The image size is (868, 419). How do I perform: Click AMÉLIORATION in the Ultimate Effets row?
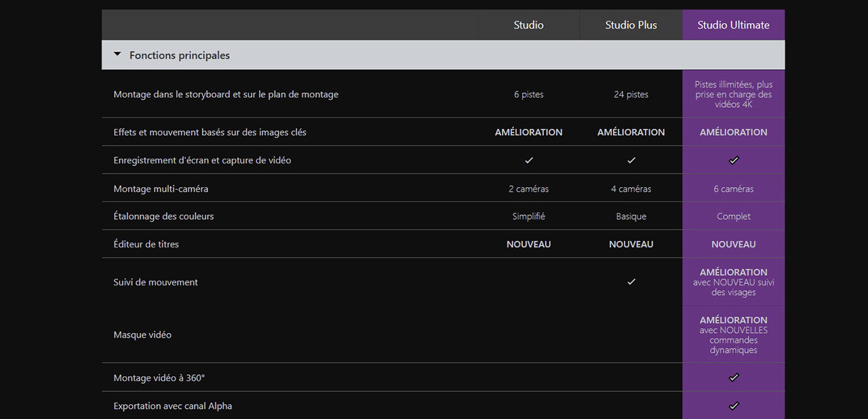(x=734, y=132)
